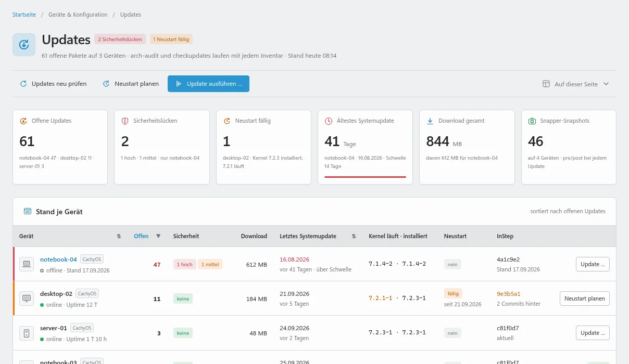Click the camera icon in Snapper-Snapshots card

[x=532, y=121]
